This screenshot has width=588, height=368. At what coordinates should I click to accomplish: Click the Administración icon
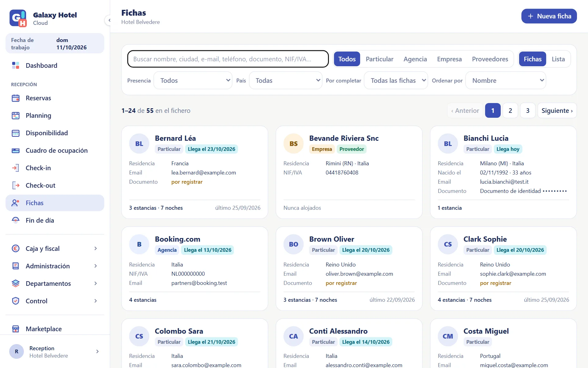(16, 266)
